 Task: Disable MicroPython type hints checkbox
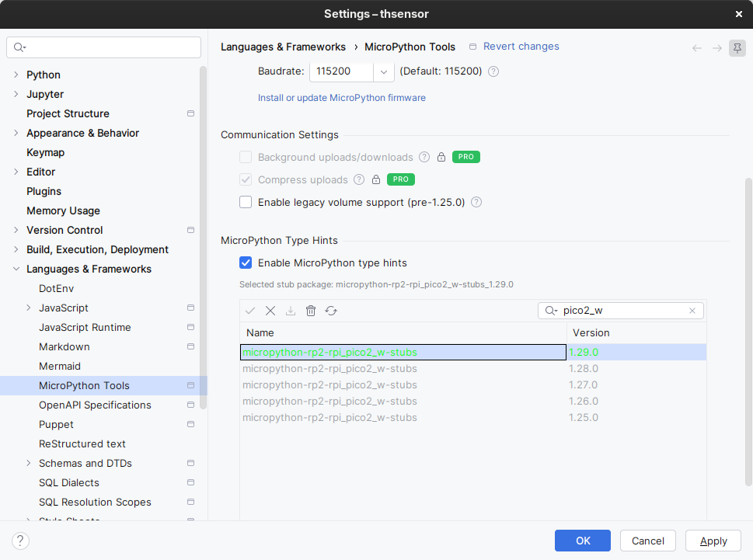coord(246,263)
